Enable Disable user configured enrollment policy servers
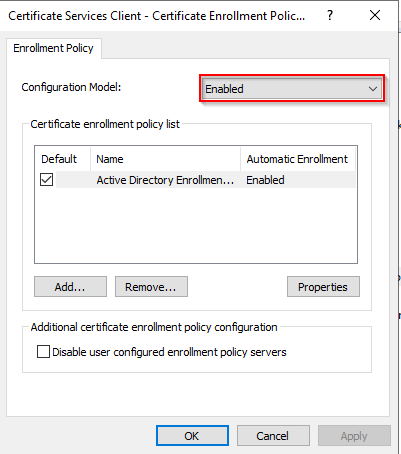401x454 pixels. 43,352
